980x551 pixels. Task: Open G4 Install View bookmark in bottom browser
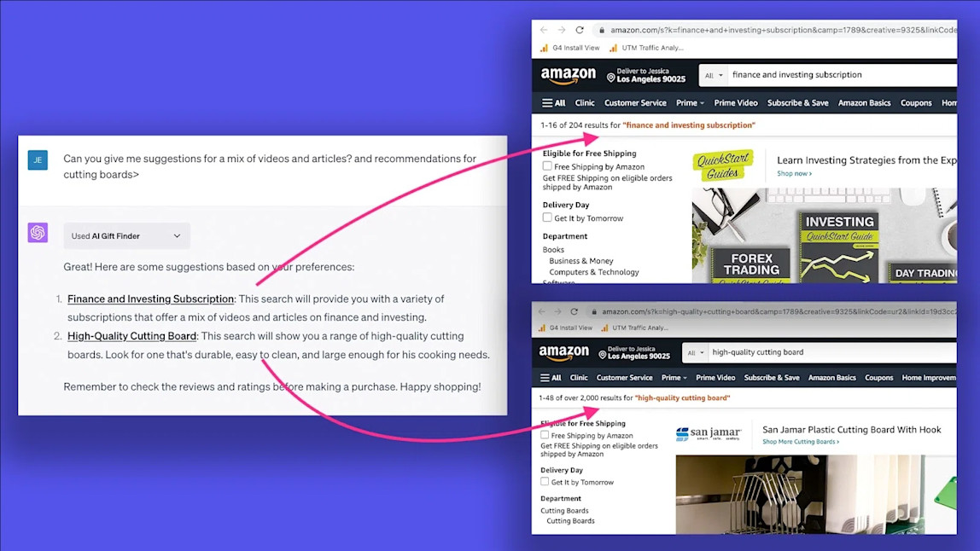(565, 328)
